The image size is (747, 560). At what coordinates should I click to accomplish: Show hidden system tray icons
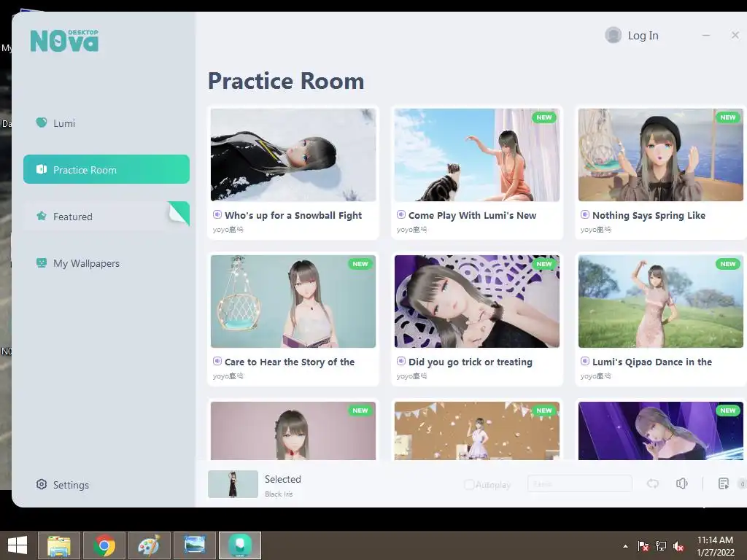[x=625, y=547]
